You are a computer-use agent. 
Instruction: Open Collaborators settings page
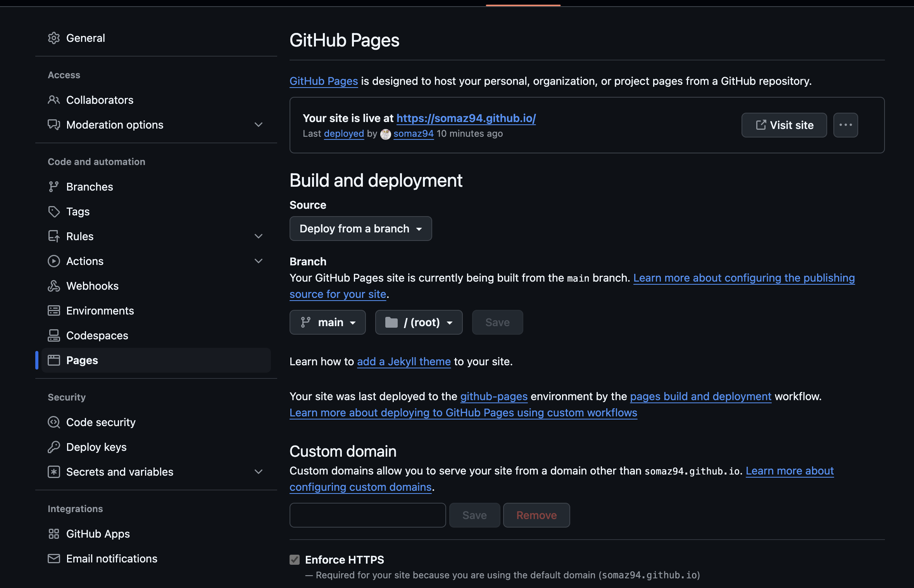tap(100, 100)
